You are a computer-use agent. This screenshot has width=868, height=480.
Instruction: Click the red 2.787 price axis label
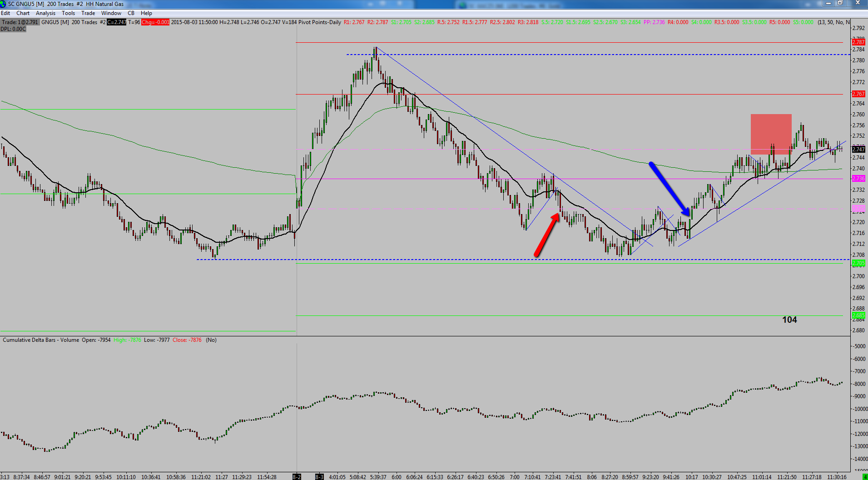click(x=858, y=42)
